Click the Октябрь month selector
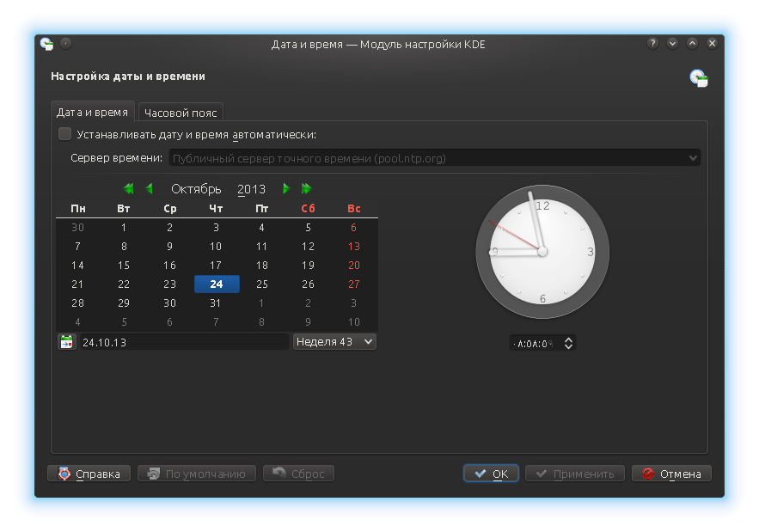The width and height of the screenshot is (759, 532). tap(196, 189)
